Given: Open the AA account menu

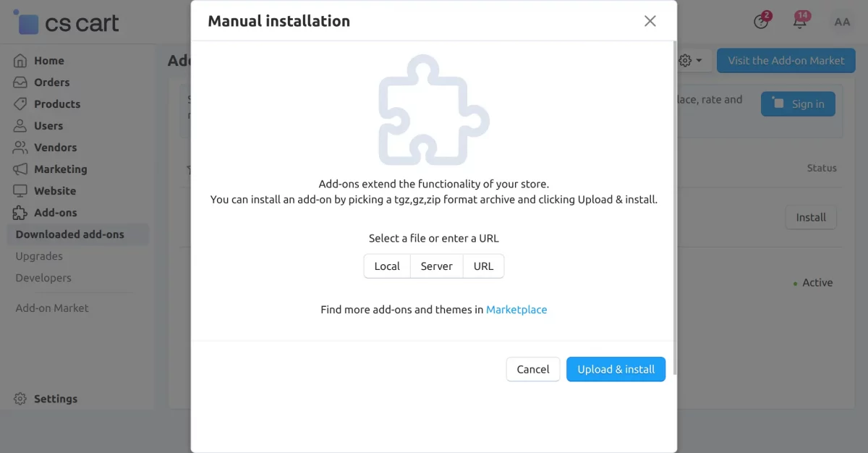Looking at the screenshot, I should (842, 22).
